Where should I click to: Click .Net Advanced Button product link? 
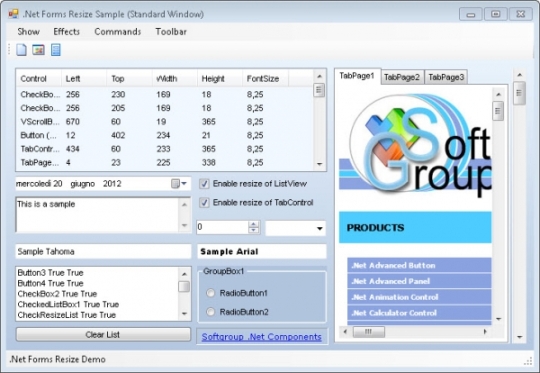click(x=419, y=266)
